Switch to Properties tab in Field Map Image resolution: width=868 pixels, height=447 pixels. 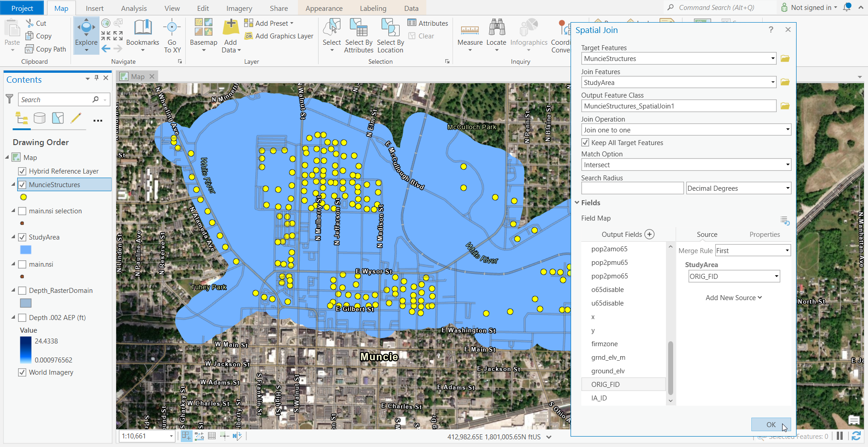[764, 234]
